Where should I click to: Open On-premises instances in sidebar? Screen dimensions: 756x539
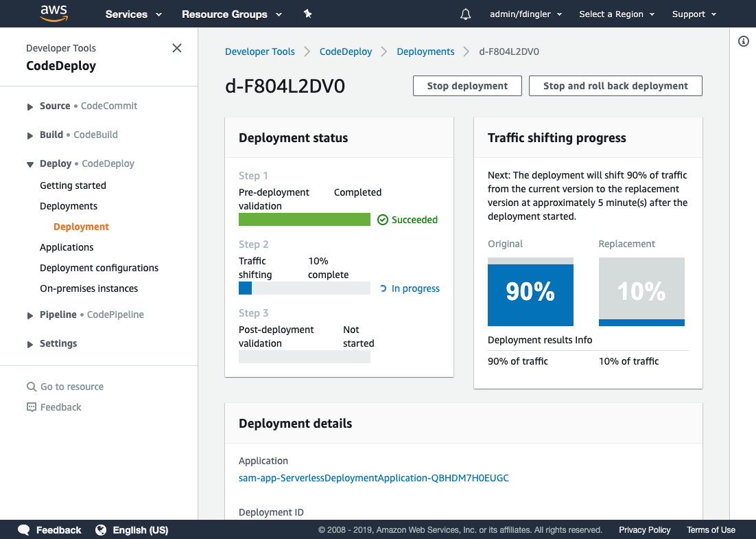point(88,288)
